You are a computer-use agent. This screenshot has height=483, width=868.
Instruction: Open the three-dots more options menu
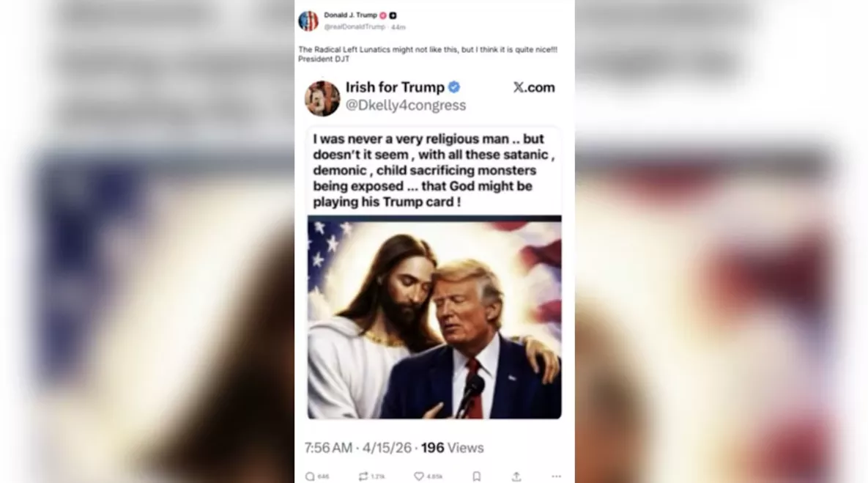(557, 476)
